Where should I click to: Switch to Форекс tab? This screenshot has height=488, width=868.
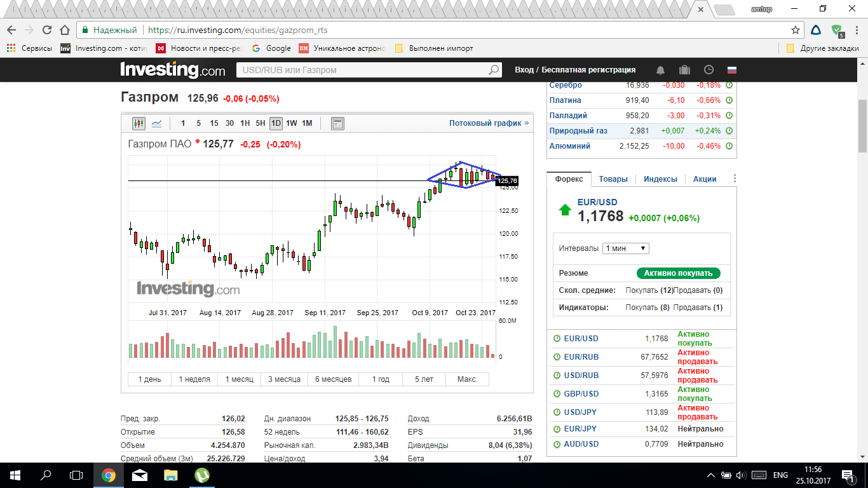coord(569,179)
